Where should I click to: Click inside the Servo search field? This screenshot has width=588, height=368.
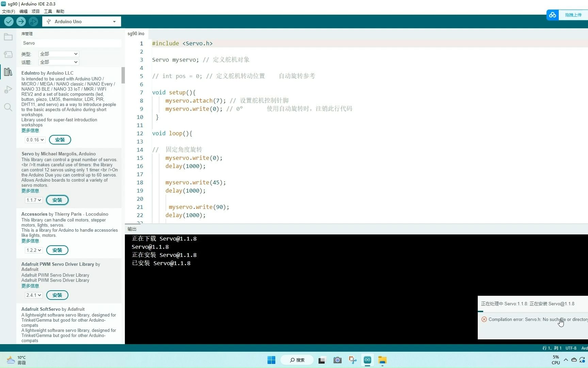[70, 43]
